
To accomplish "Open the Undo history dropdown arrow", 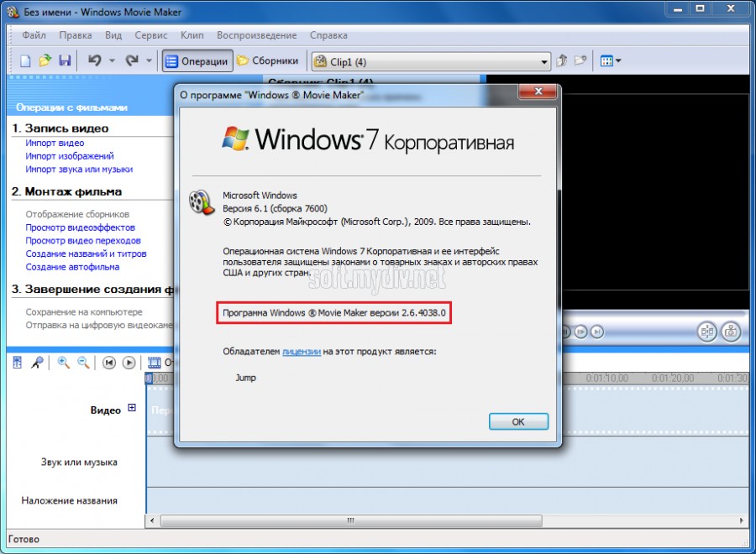I will pyautogui.click(x=112, y=60).
